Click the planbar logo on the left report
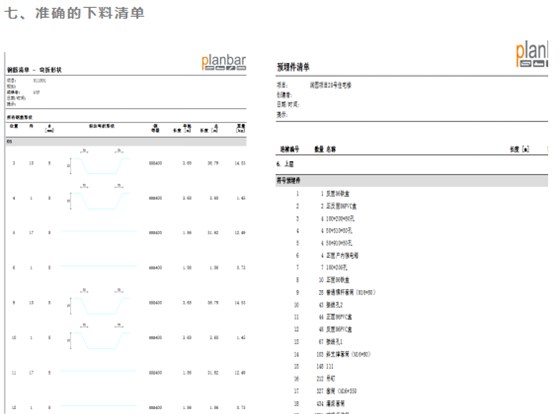560x414 pixels. [224, 62]
